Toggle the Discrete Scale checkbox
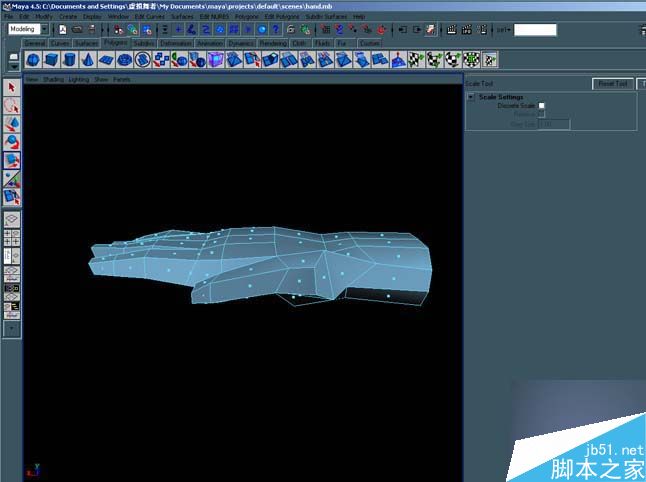 [x=541, y=105]
